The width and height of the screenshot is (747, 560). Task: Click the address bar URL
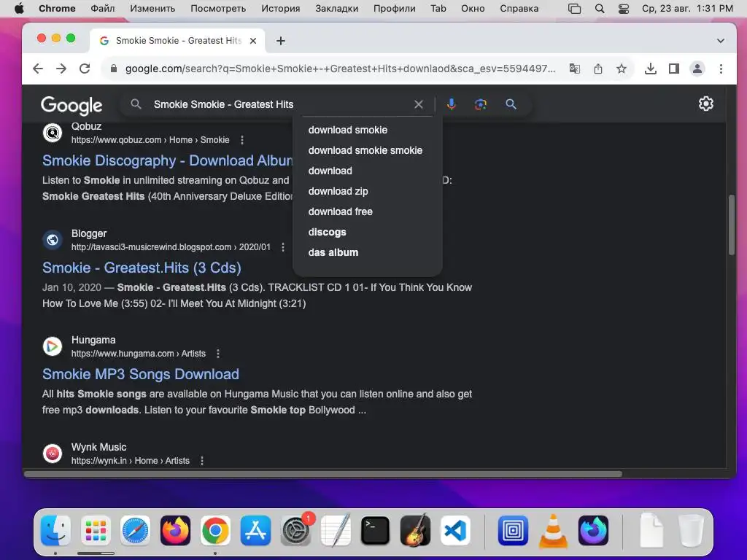point(340,69)
